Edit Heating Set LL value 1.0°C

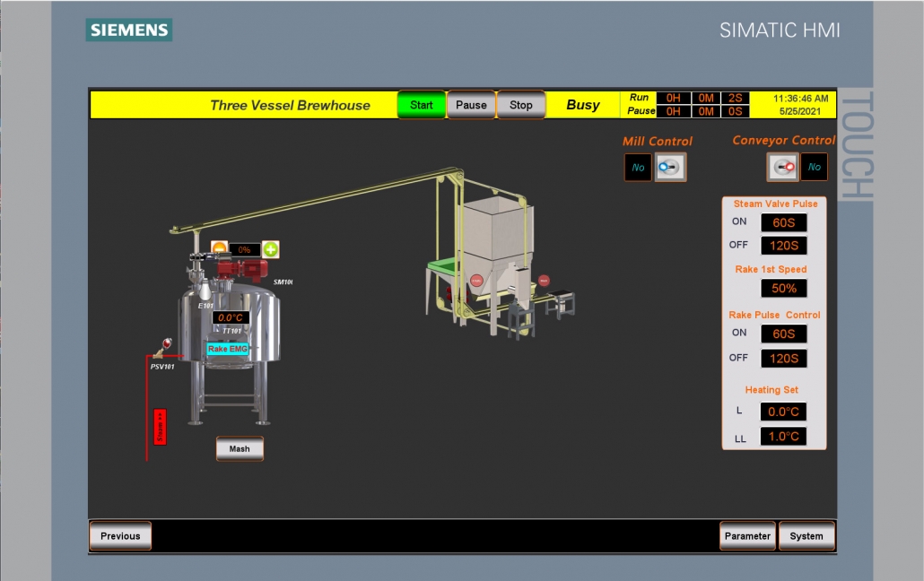[784, 437]
